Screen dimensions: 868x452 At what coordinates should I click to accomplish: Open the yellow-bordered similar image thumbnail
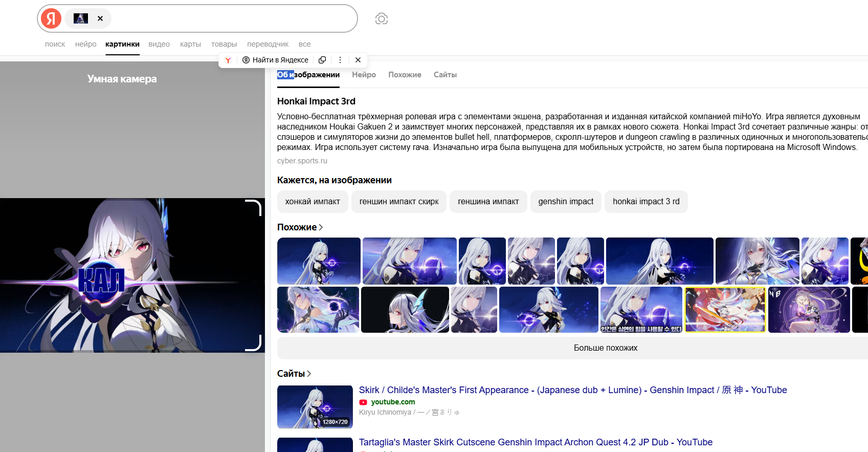[x=725, y=310]
